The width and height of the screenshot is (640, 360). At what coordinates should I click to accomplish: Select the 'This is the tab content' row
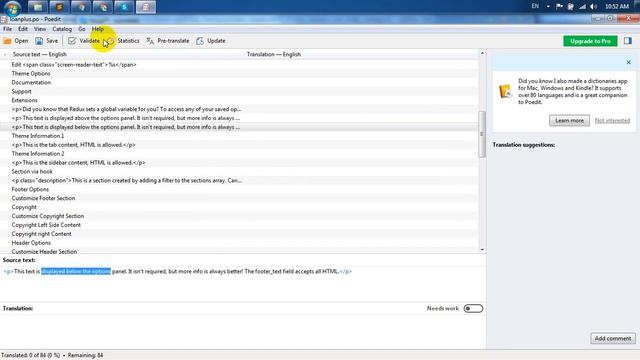239,145
